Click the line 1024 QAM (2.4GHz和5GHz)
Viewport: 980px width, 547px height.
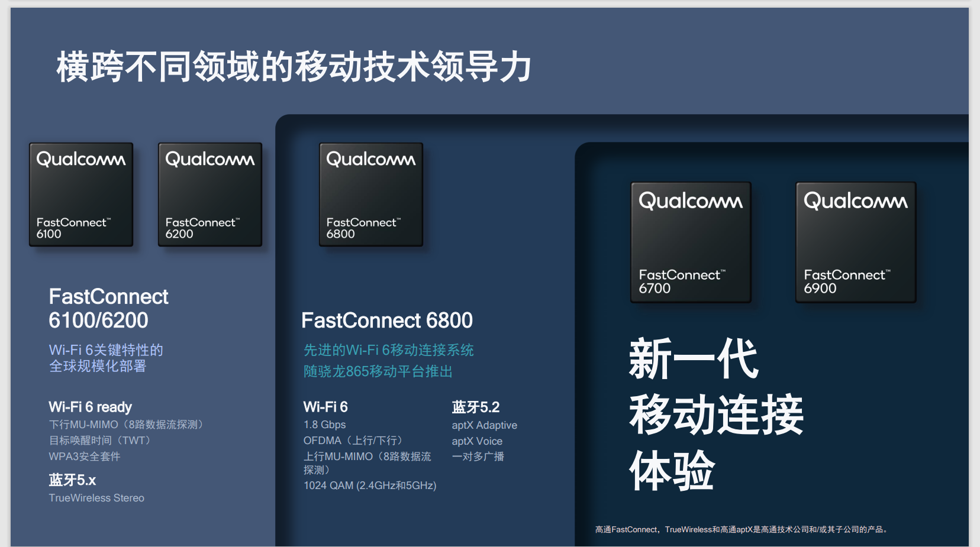tap(370, 485)
